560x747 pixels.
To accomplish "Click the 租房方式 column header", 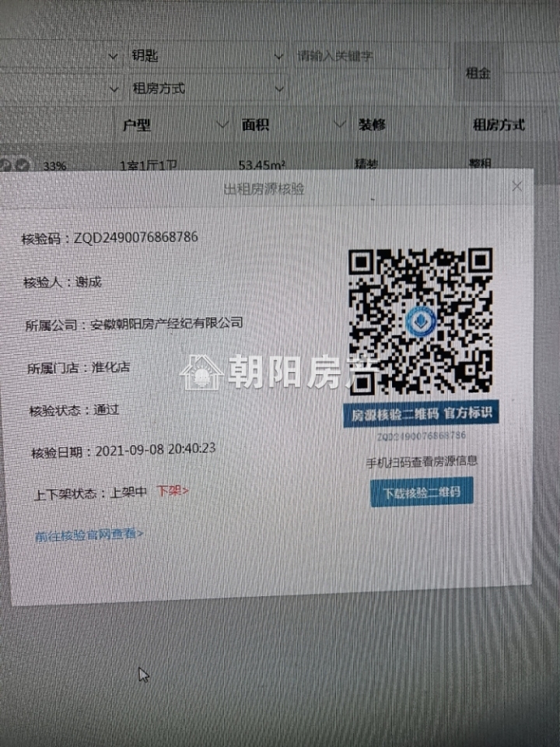I will (x=499, y=125).
